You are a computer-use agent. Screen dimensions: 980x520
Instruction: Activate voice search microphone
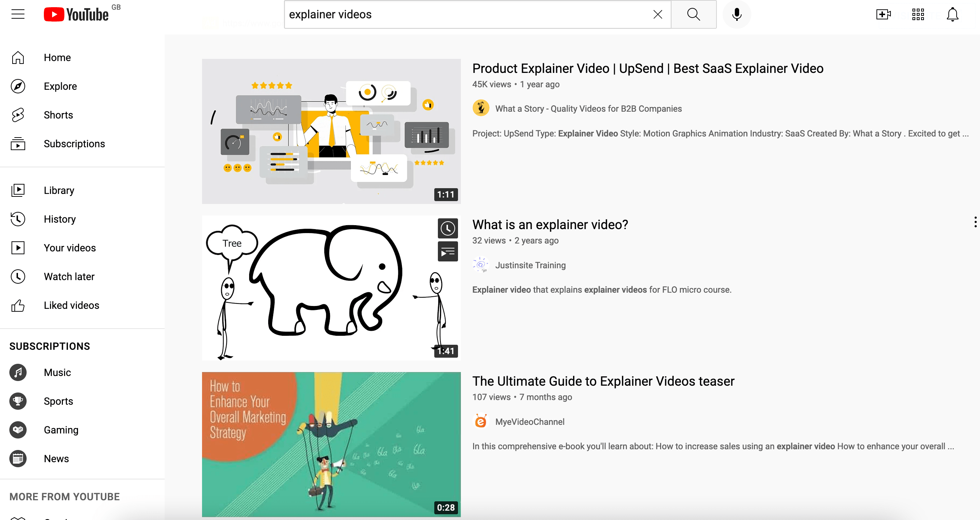(x=737, y=14)
